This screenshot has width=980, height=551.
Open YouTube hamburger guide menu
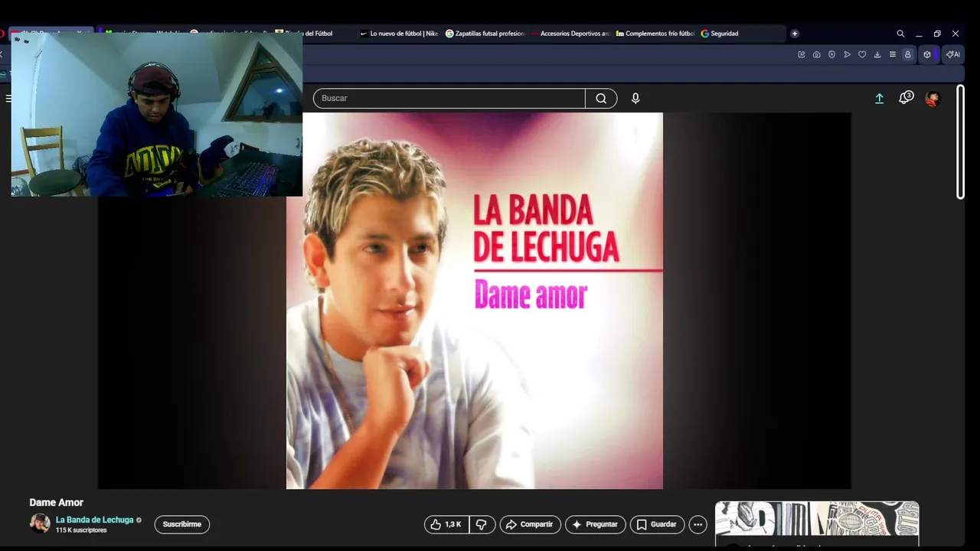8,98
